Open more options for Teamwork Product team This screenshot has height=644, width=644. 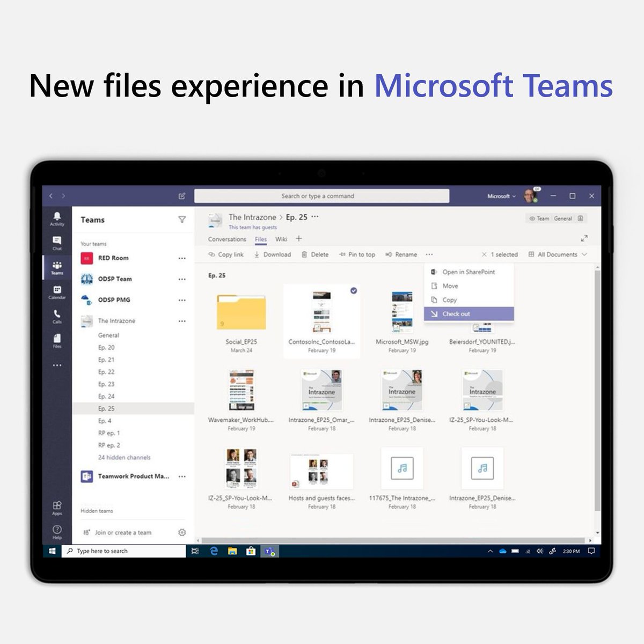pyautogui.click(x=182, y=476)
